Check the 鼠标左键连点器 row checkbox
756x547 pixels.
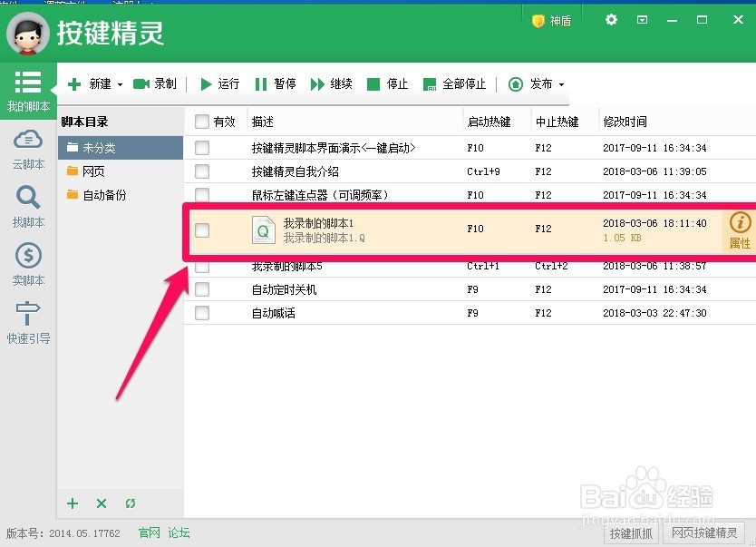(x=202, y=194)
